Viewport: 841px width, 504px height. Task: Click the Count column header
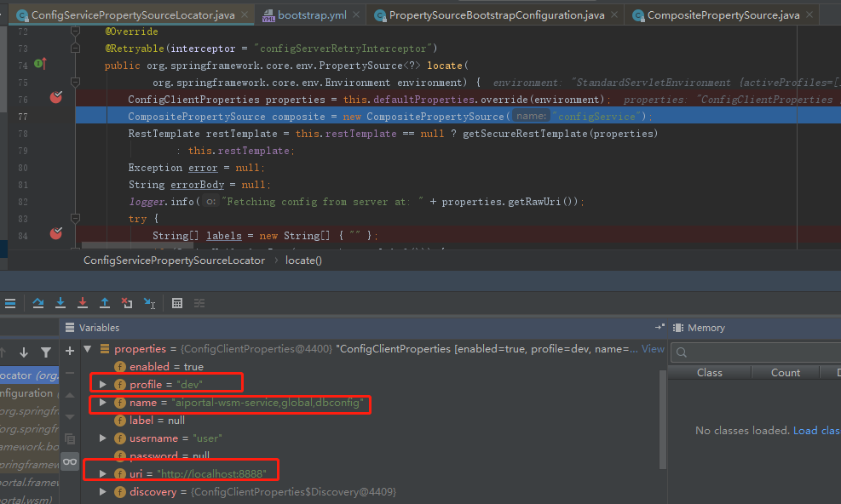click(786, 373)
